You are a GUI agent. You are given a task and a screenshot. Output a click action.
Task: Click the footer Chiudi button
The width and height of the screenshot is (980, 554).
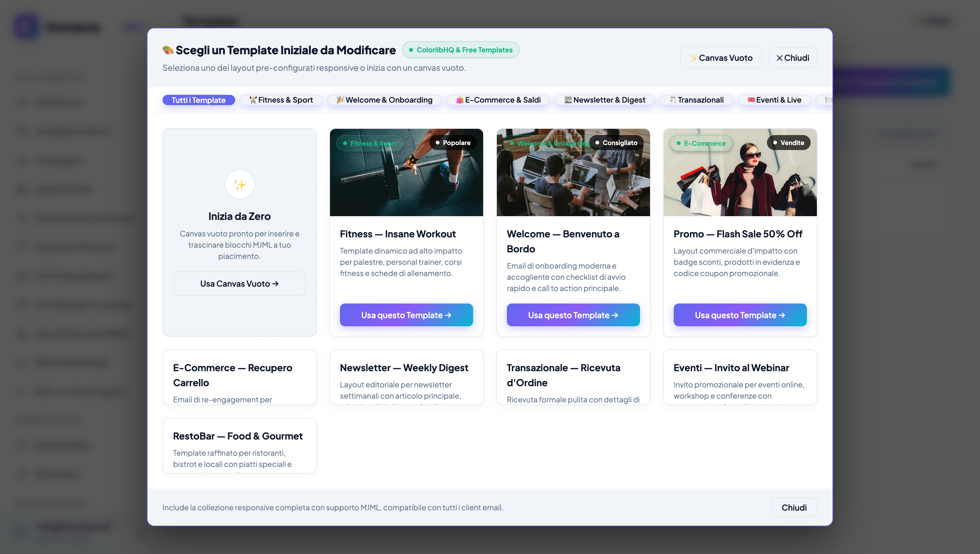794,508
